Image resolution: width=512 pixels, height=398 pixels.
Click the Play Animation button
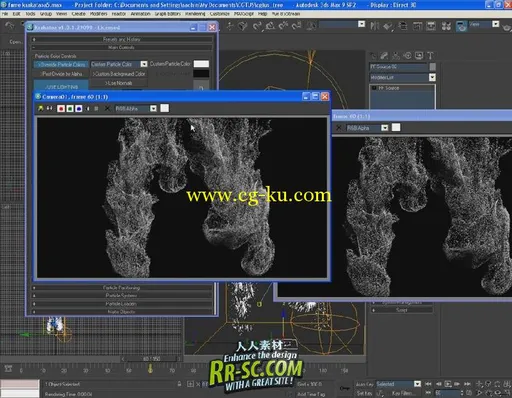coord(448,384)
